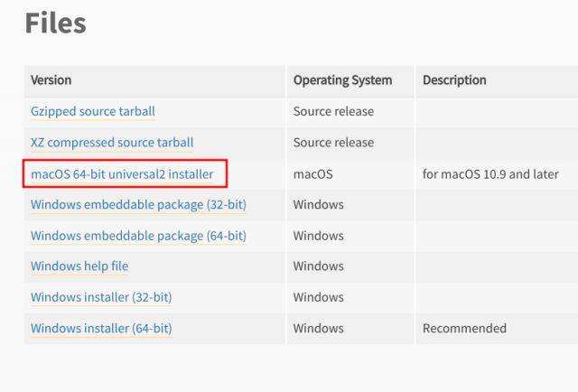Click the Recommended description text

point(464,328)
